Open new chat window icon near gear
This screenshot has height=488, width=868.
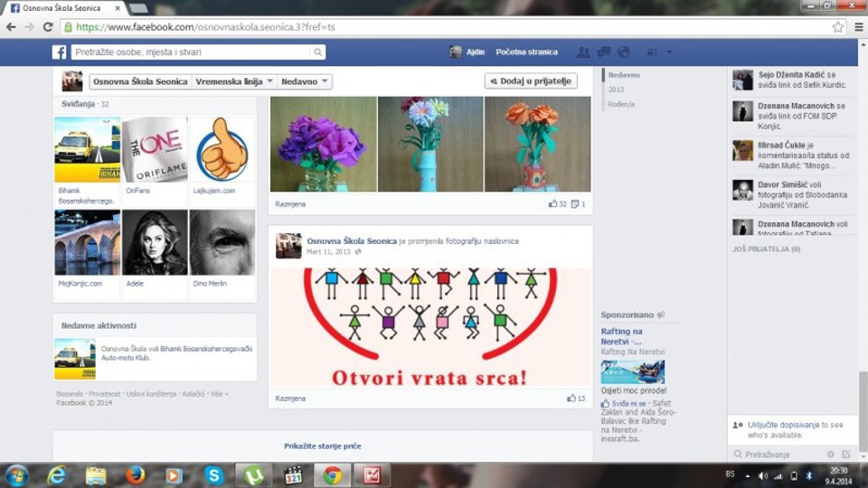click(846, 455)
